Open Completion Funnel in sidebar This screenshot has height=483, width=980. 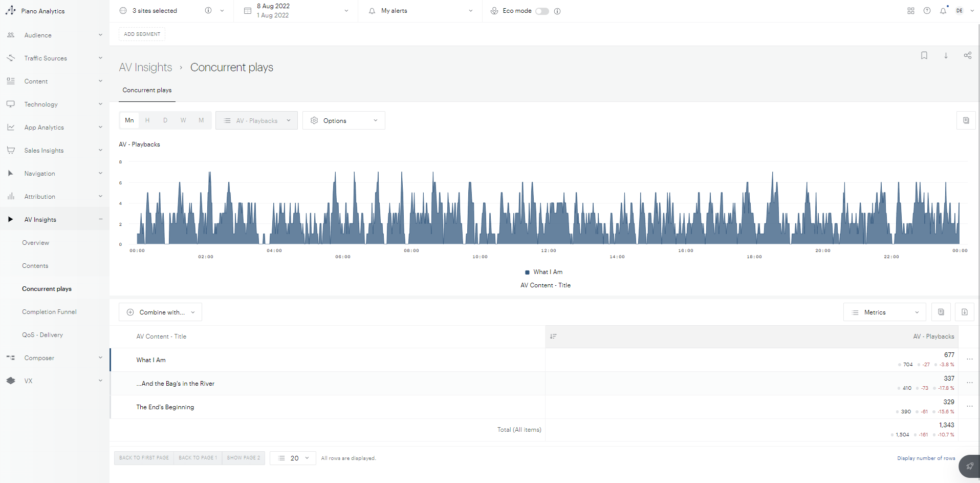pyautogui.click(x=49, y=312)
